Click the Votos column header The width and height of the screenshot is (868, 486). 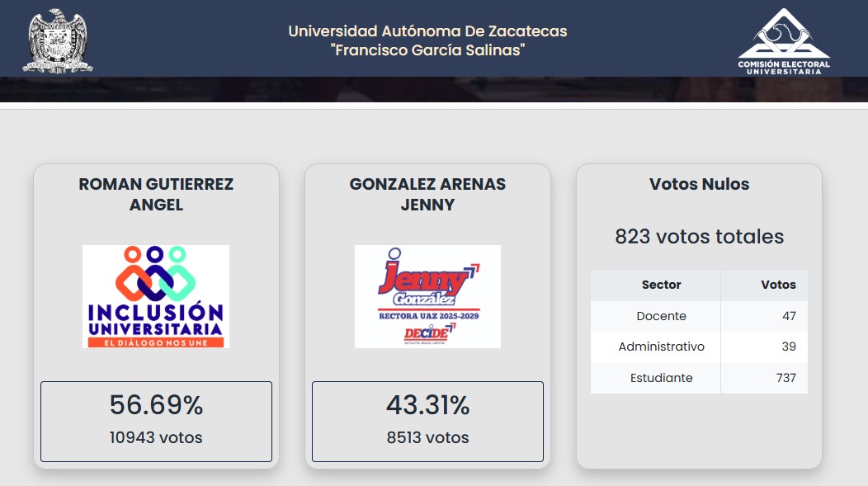click(x=764, y=285)
